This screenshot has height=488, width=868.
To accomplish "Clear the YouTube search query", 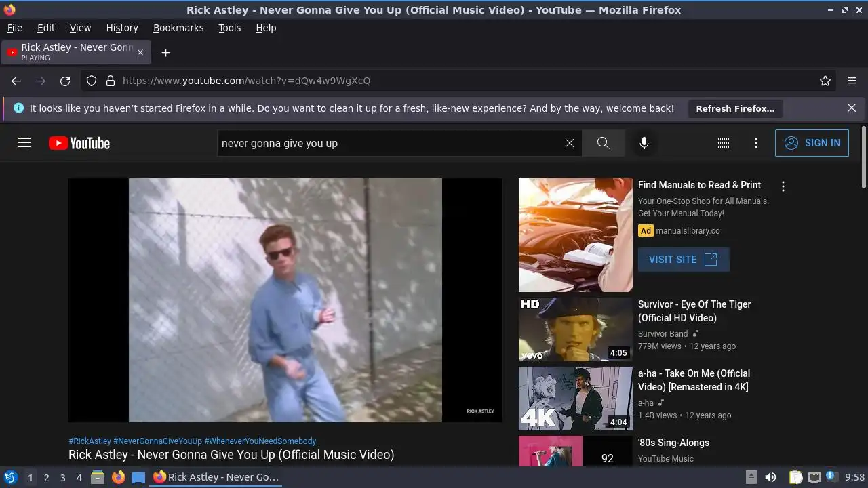I will coord(570,143).
